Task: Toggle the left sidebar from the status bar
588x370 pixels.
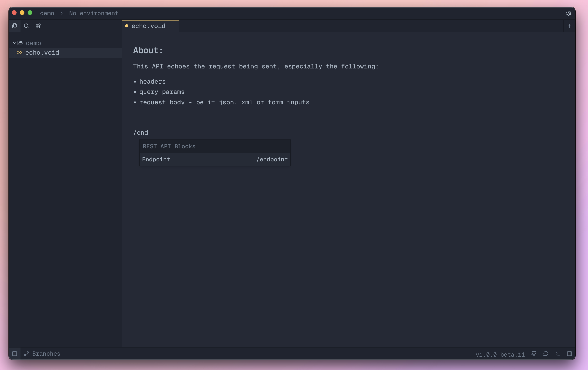Action: (x=15, y=354)
